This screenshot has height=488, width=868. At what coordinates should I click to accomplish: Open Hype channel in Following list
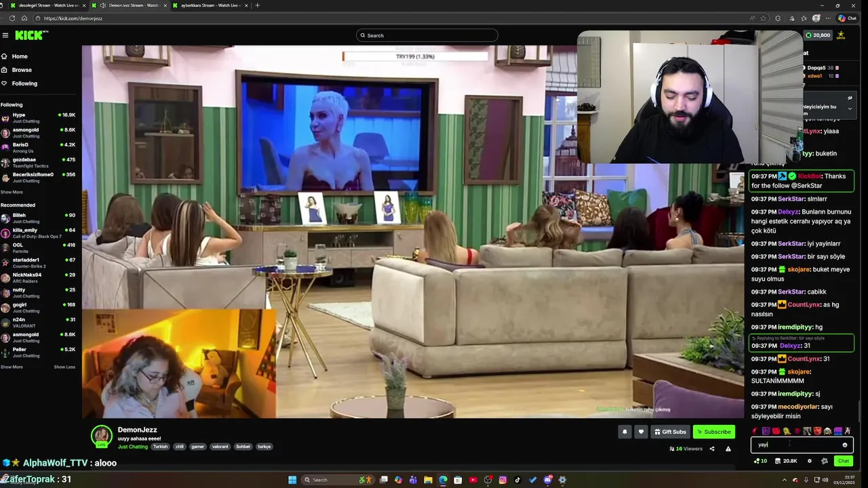tap(38, 118)
